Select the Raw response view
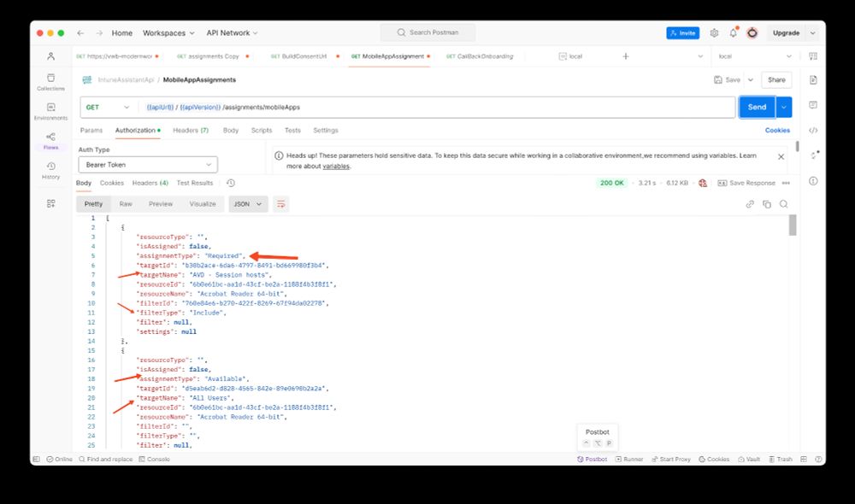This screenshot has height=504, width=855. 126,204
